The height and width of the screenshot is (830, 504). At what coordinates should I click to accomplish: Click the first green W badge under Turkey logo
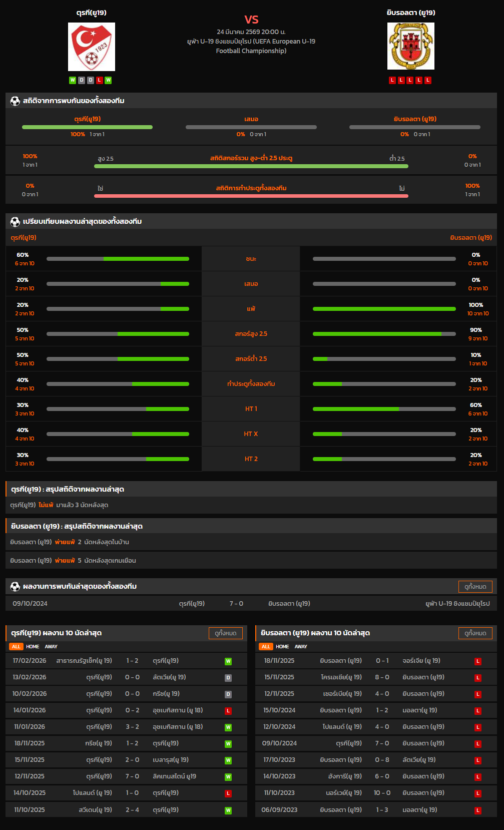(x=73, y=80)
